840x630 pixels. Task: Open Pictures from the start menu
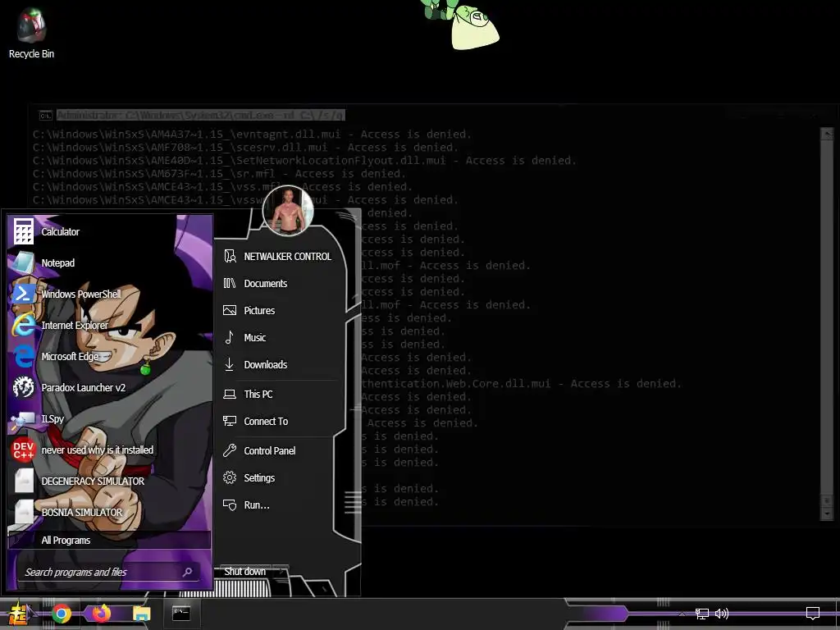tap(280, 310)
